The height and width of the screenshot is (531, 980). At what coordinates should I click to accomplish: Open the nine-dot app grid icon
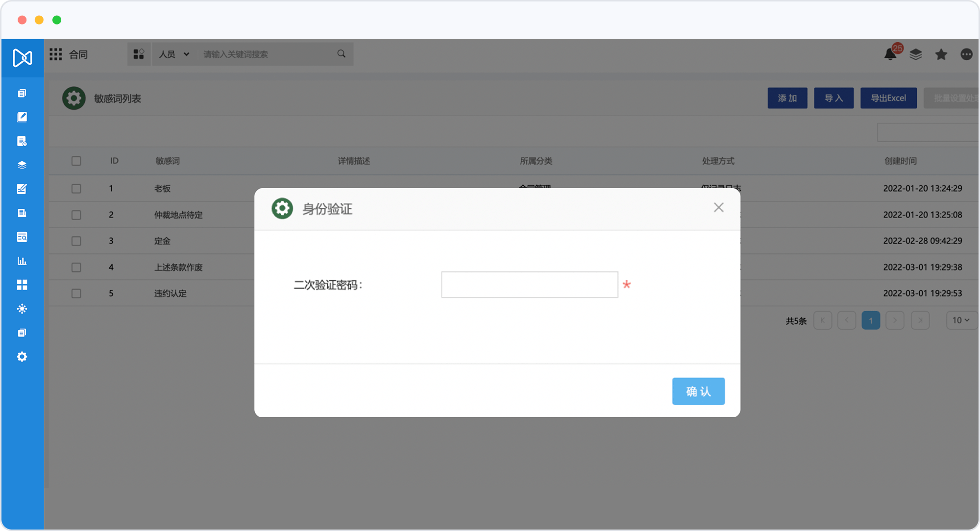click(56, 54)
